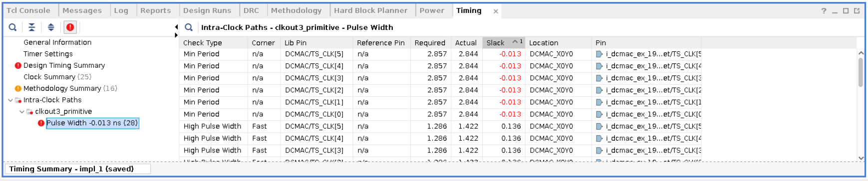Select Design Timing Summary in tree

coord(64,65)
